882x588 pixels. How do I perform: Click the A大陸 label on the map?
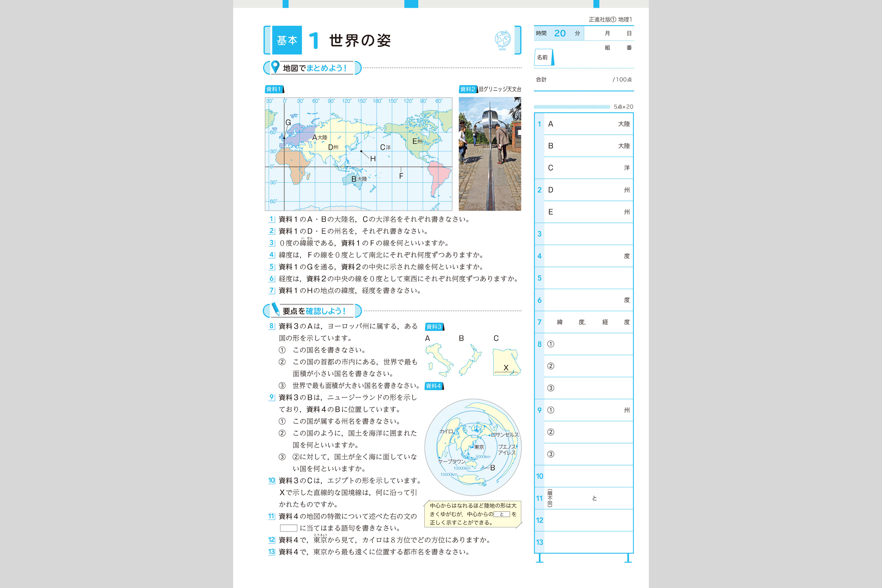[320, 138]
